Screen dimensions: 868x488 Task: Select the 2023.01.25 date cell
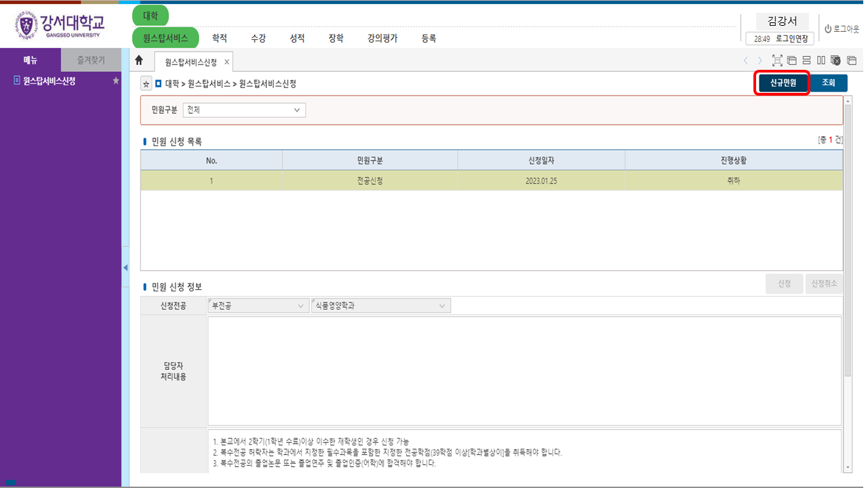click(x=541, y=181)
